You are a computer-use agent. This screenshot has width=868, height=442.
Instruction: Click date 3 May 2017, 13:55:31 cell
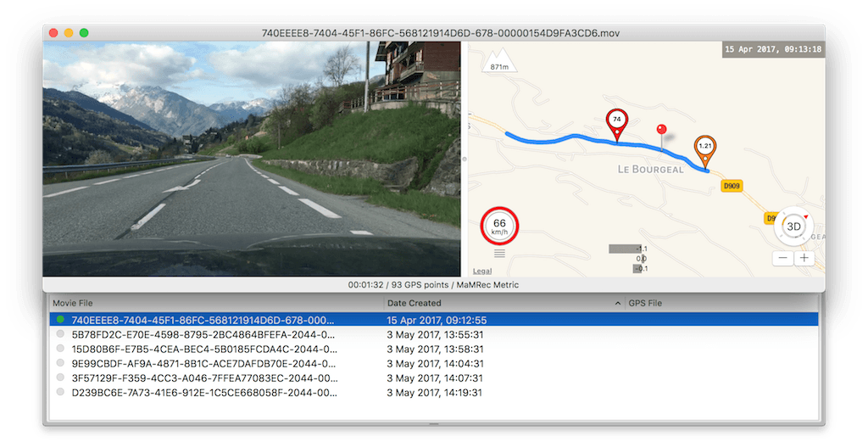pyautogui.click(x=435, y=334)
